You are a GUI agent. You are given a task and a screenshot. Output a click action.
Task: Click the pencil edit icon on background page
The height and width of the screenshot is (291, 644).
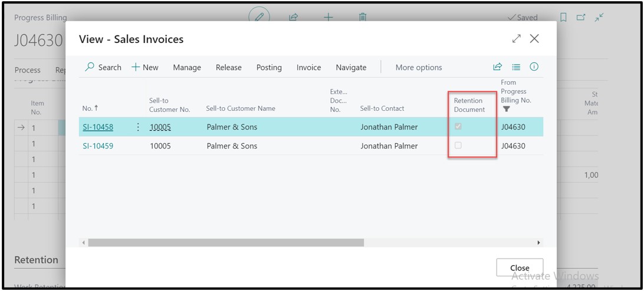(x=259, y=17)
